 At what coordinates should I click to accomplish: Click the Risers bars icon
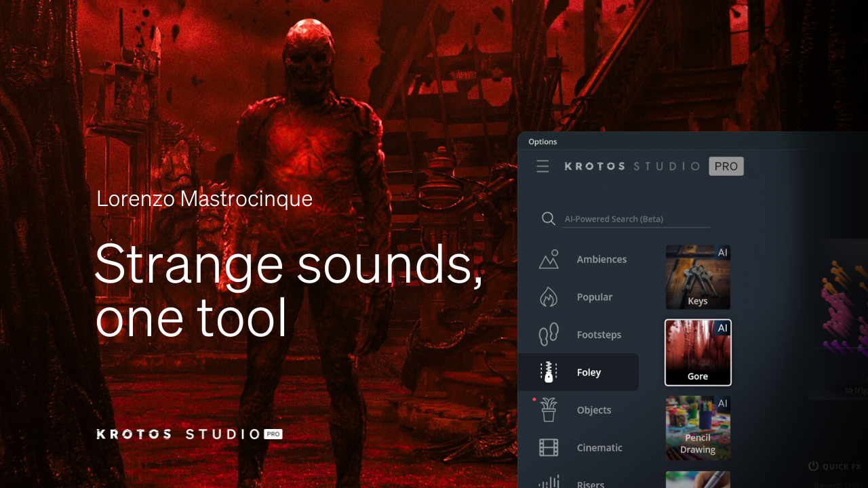point(549,483)
